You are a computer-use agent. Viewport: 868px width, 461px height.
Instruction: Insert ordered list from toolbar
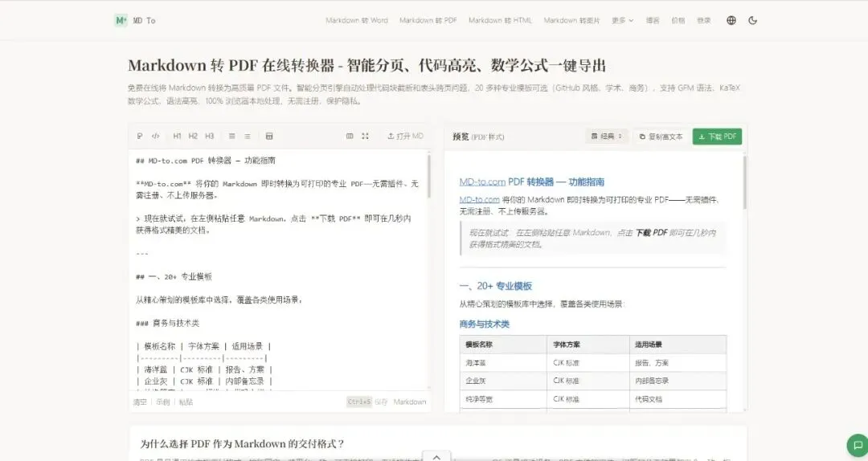[x=248, y=137]
